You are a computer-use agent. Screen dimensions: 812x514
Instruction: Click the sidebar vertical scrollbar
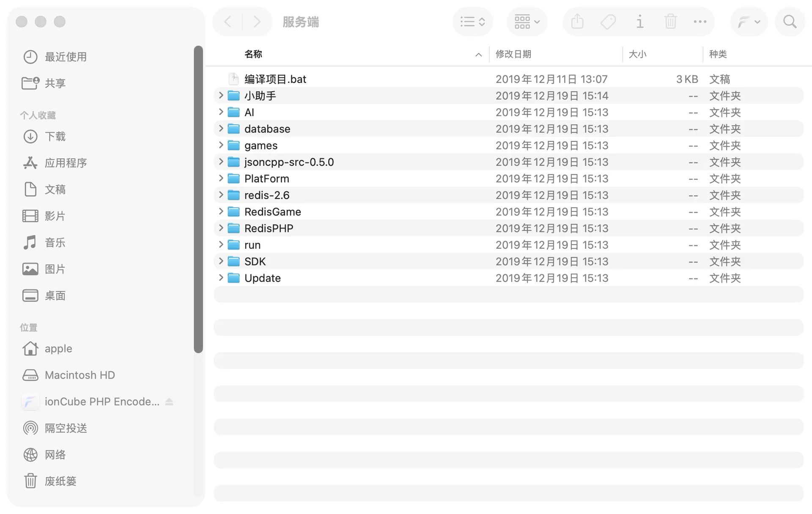coord(198,199)
